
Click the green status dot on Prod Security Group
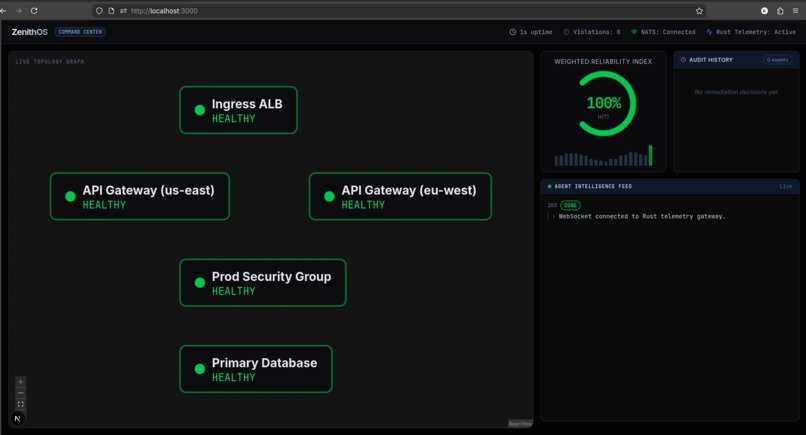tap(200, 283)
